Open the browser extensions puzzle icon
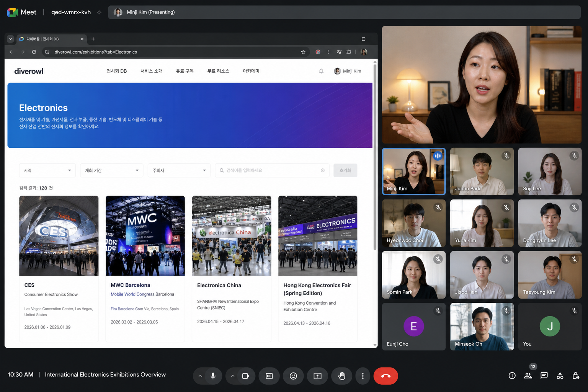Viewport: 588px width, 392px height. click(349, 52)
